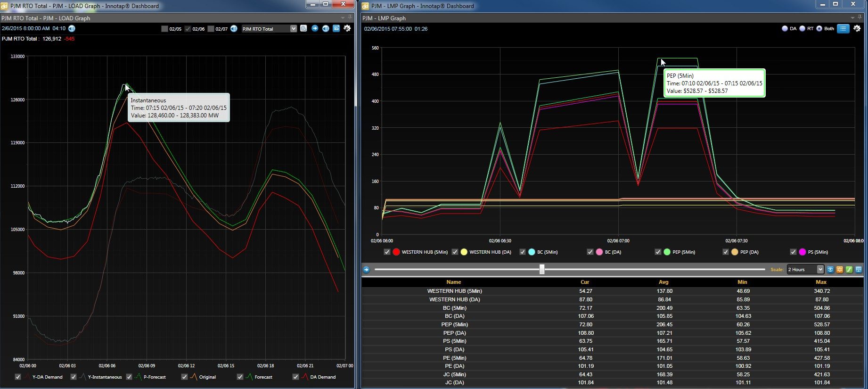Screen dimensions: 868x389
Task: Click the Cur column header
Action: (x=585, y=282)
